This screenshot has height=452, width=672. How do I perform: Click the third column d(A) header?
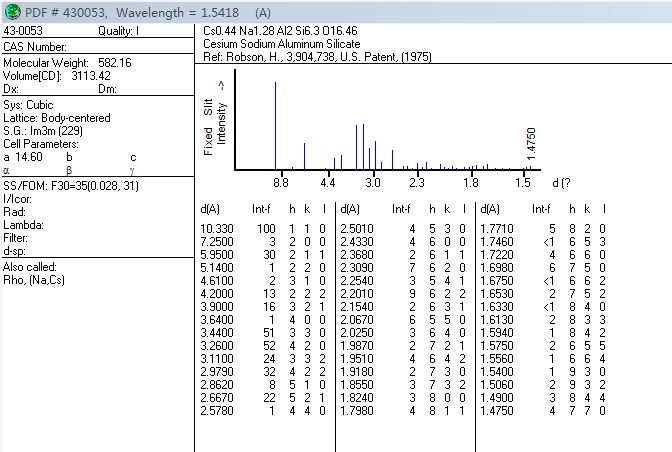coord(490,209)
